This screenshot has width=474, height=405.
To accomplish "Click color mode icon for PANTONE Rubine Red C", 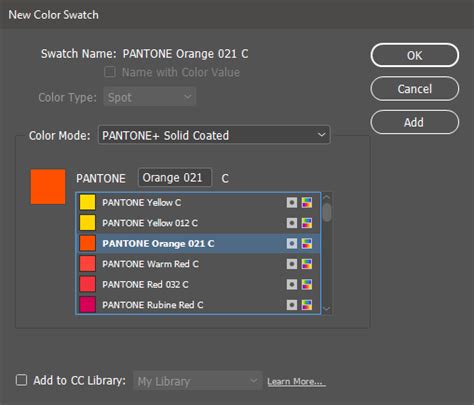I will click(x=307, y=305).
